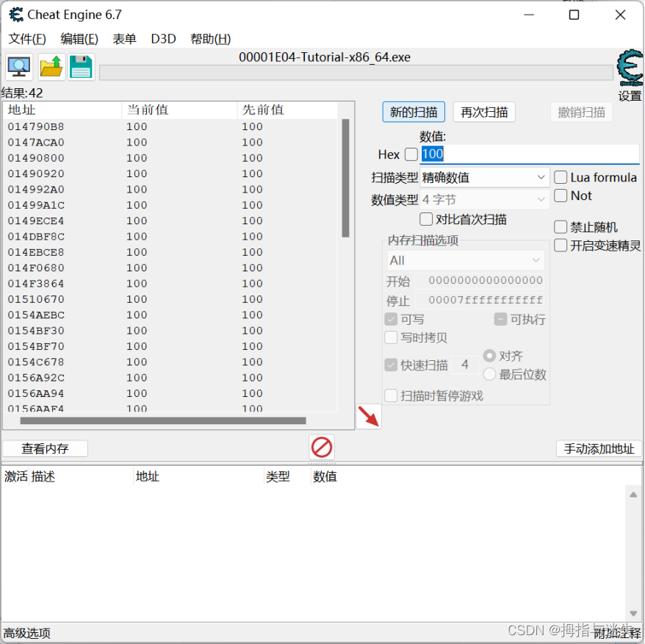
Task: Click the open cheat table folder icon
Action: point(49,66)
